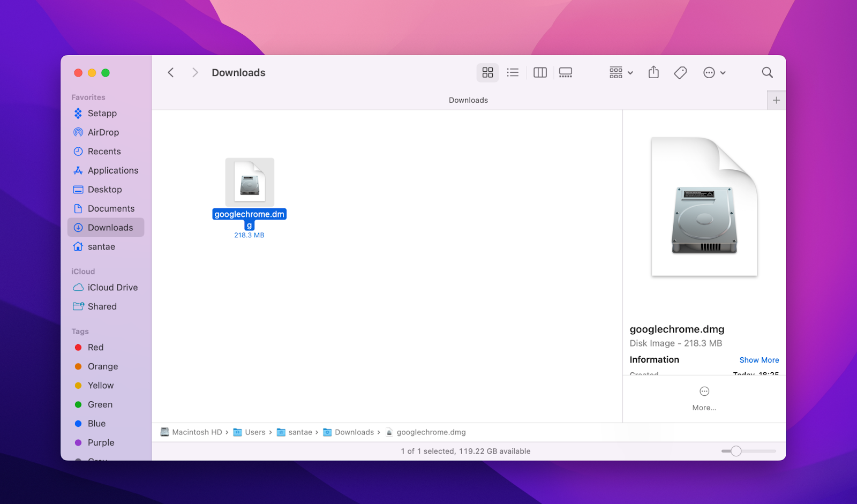This screenshot has height=504, width=857.
Task: Click the 218.3 MB size label under the file
Action: pos(249,235)
